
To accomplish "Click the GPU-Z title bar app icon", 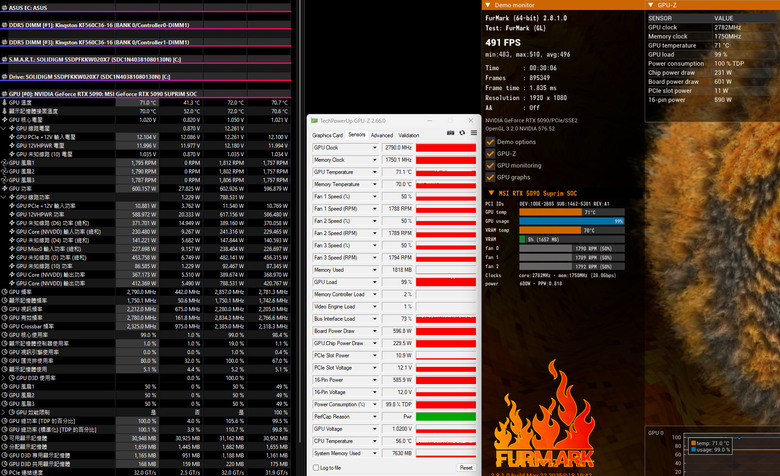I will click(314, 121).
